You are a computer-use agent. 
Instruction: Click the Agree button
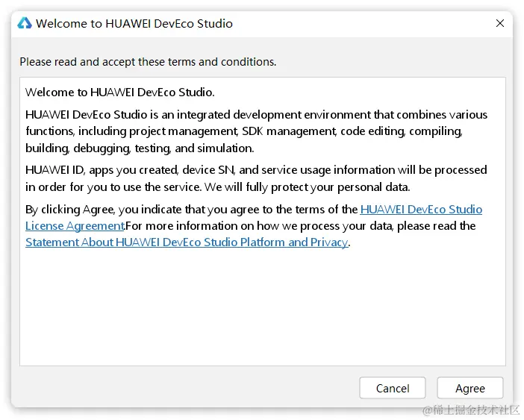click(x=470, y=388)
